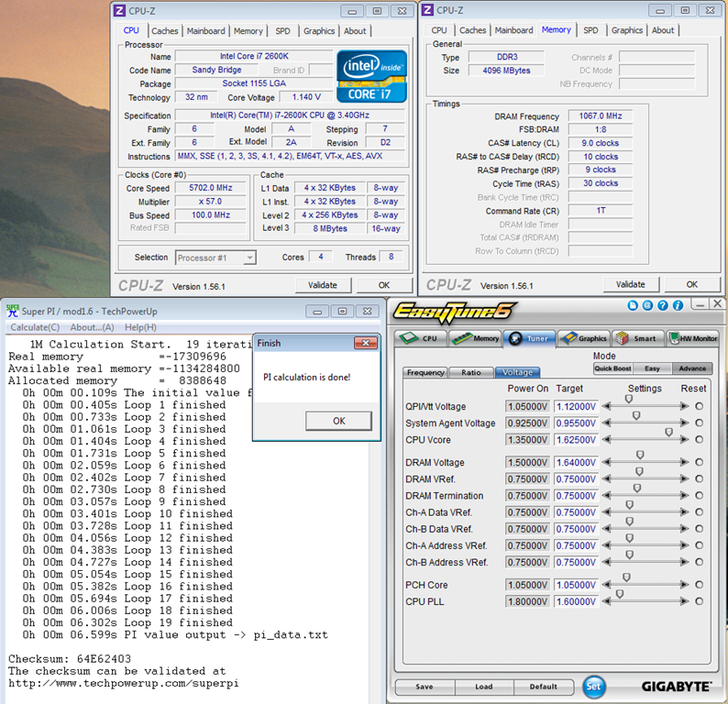
Task: Click the CPU PLL slider thumb
Action: coord(620,594)
